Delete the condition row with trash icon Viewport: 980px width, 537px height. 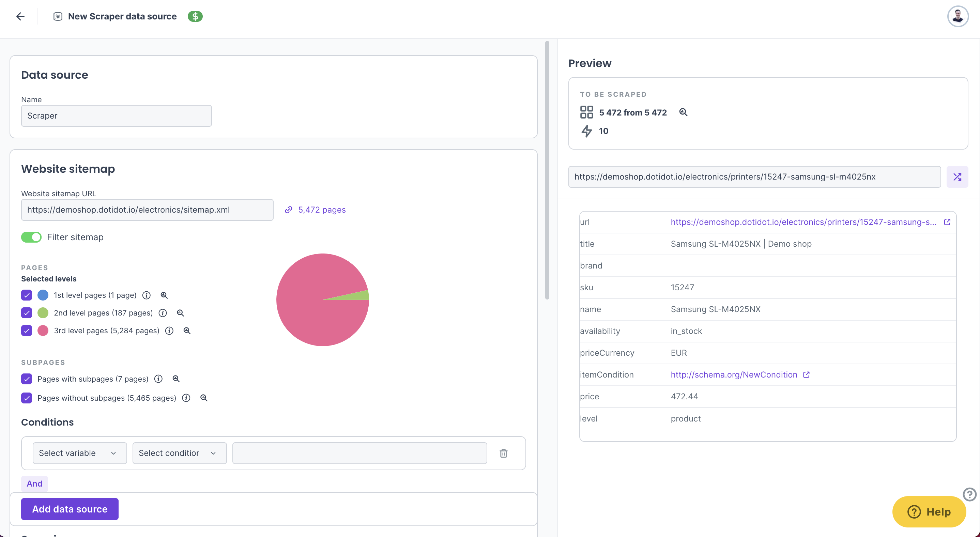pyautogui.click(x=503, y=453)
